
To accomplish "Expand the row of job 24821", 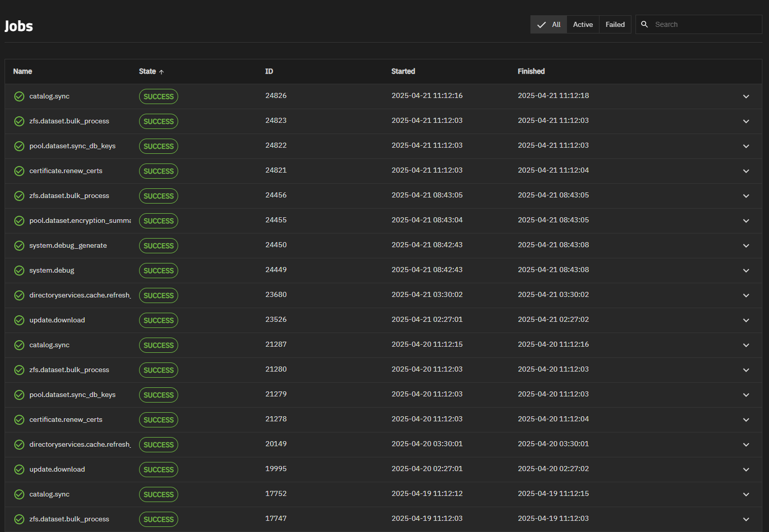I will tap(746, 171).
